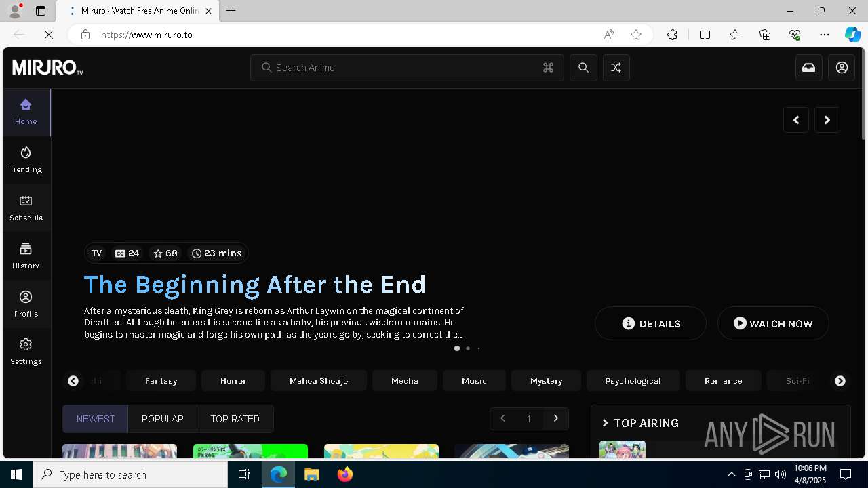Select the POPULAR tab
The height and width of the screenshot is (488, 868).
tap(163, 419)
